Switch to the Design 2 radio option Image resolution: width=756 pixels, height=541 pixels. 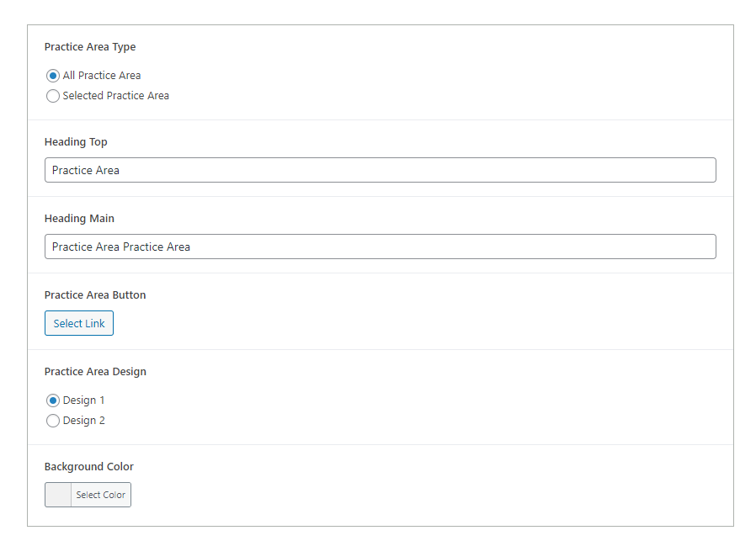(x=53, y=421)
